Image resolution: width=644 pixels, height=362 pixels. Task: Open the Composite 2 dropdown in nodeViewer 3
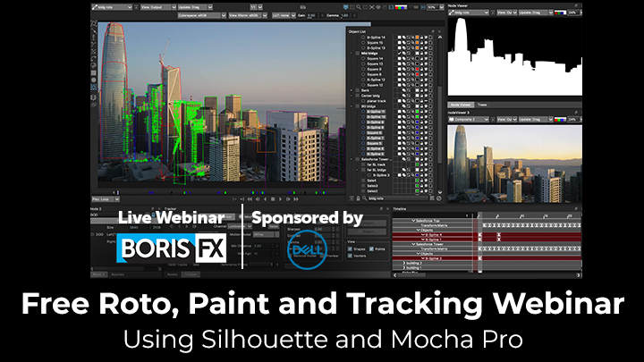(468, 120)
